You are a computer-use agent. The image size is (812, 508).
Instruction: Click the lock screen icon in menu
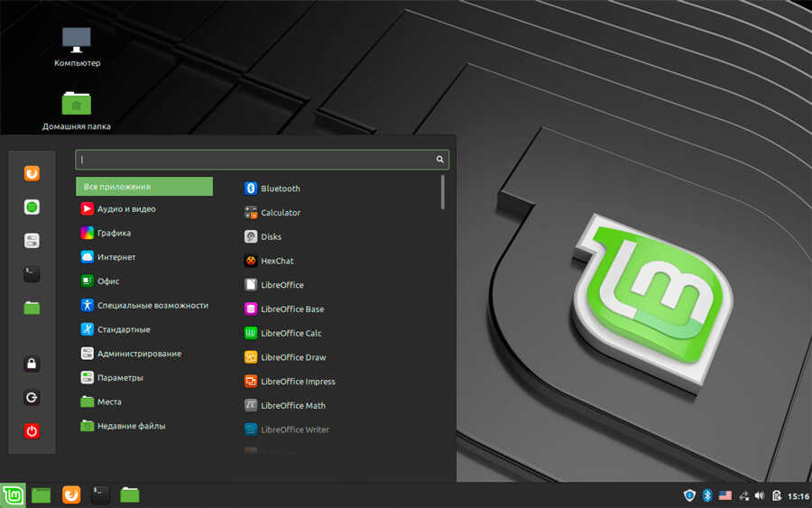coord(32,364)
